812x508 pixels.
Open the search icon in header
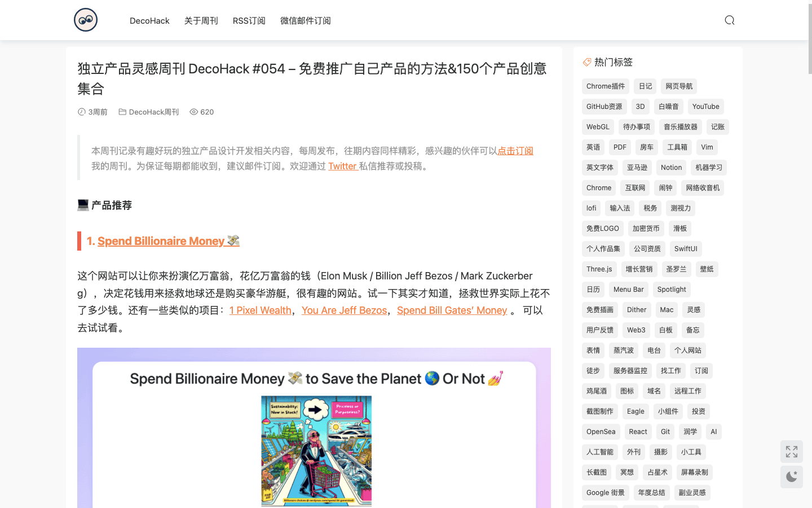click(x=730, y=20)
